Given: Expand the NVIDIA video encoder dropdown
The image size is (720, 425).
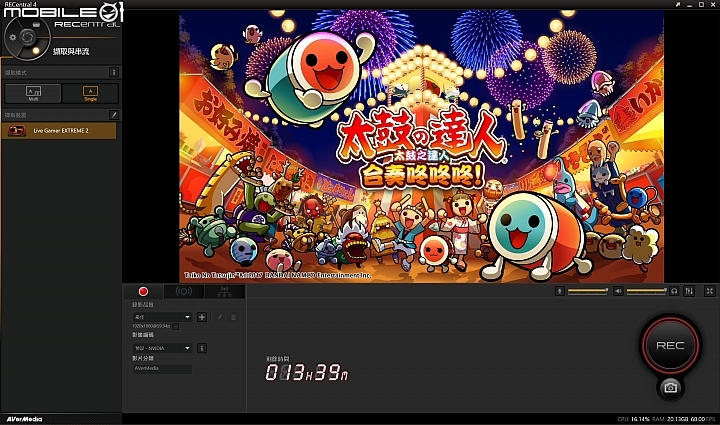Looking at the screenshot, I should pos(162,348).
